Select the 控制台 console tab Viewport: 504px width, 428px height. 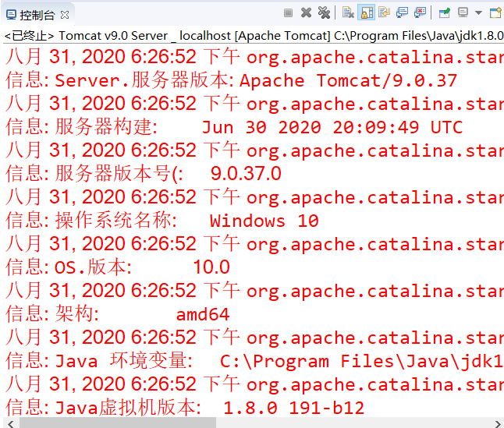click(37, 15)
